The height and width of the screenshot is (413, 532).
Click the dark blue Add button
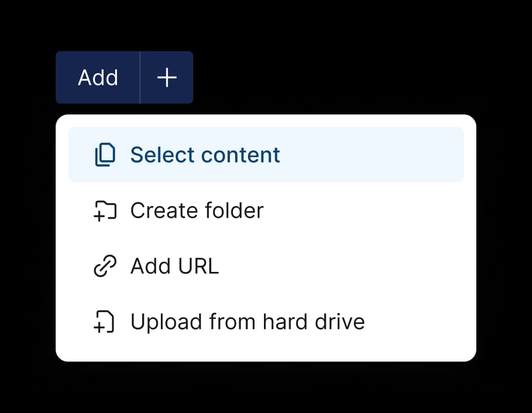pyautogui.click(x=98, y=77)
